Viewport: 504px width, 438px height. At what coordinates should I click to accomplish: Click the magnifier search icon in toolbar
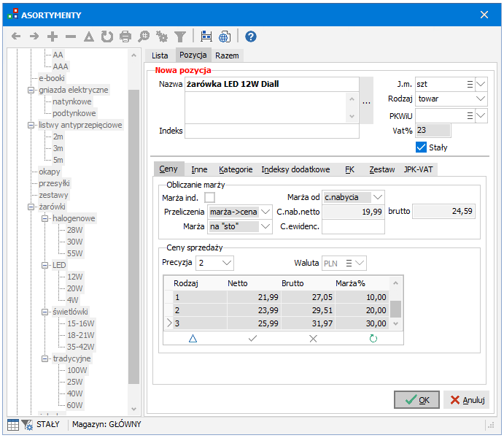click(x=144, y=36)
